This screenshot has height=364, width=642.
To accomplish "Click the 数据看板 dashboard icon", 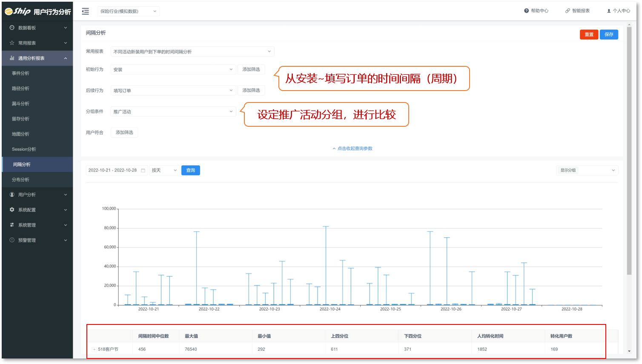I will coord(12,28).
